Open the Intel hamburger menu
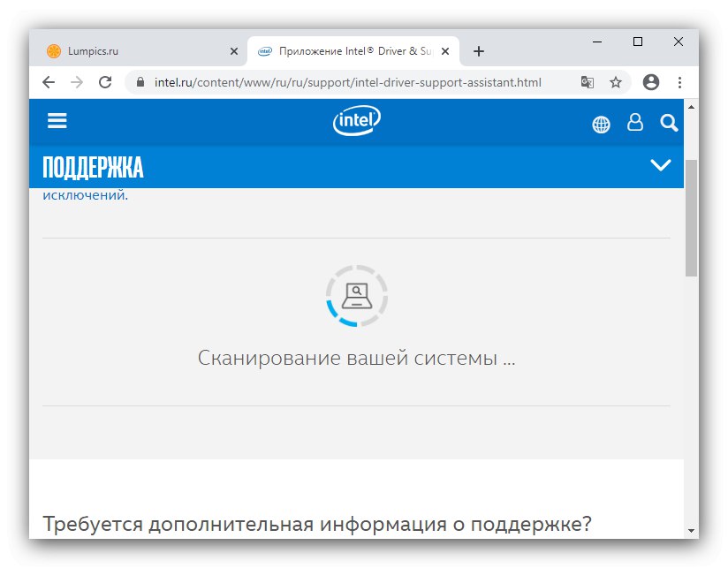Image resolution: width=728 pixels, height=568 pixels. click(x=57, y=121)
